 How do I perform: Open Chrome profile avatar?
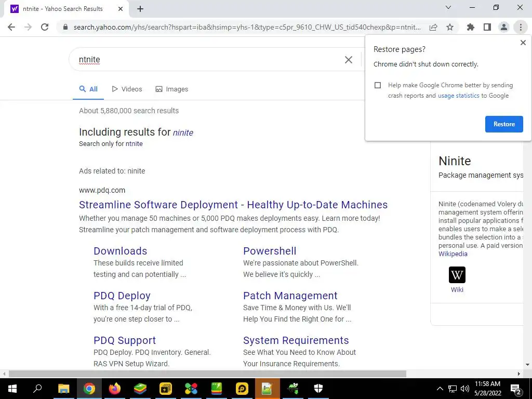pyautogui.click(x=504, y=27)
